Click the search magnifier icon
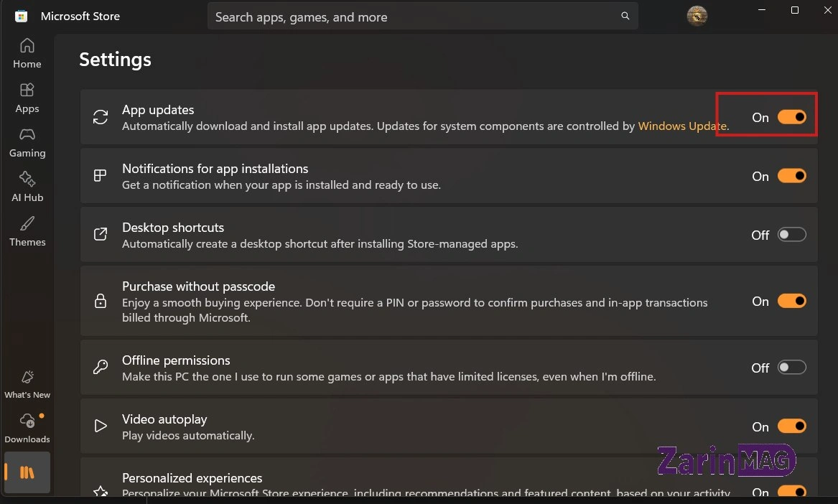Screen dimensions: 838x504 [x=625, y=16]
